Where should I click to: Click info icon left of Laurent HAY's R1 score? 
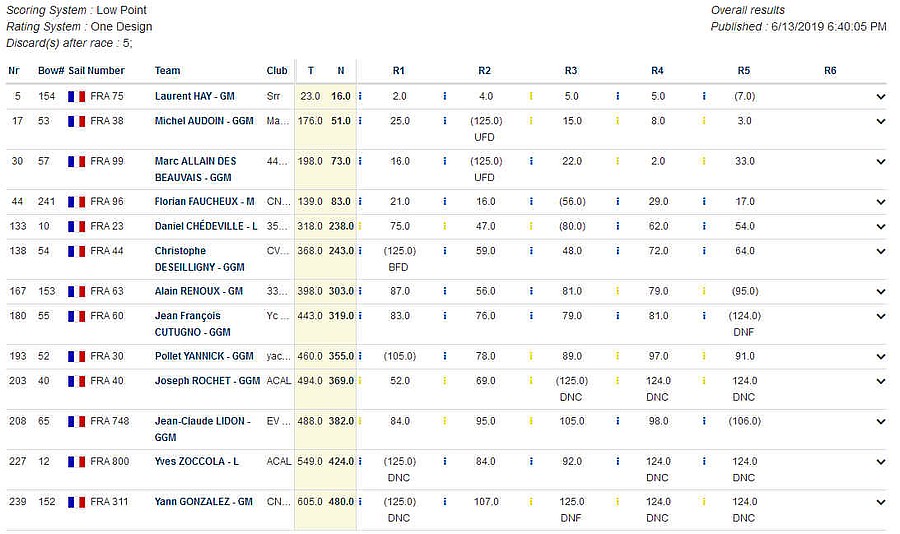(x=359, y=96)
